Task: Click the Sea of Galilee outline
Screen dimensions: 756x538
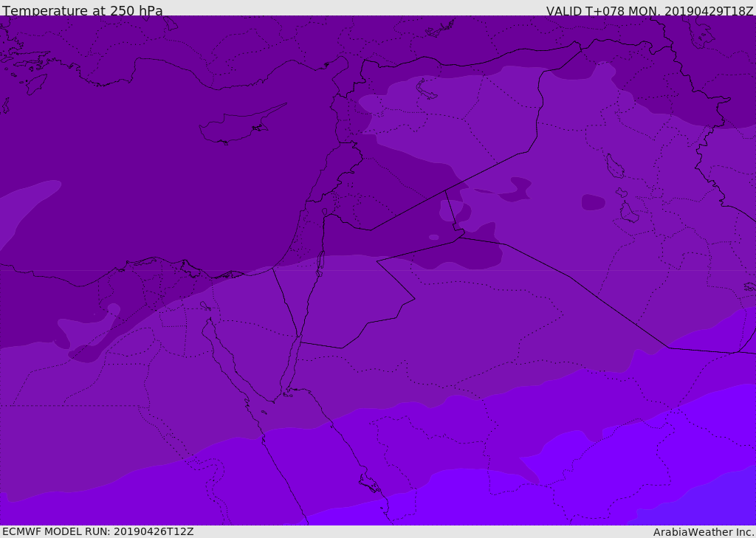Action: tap(324, 212)
